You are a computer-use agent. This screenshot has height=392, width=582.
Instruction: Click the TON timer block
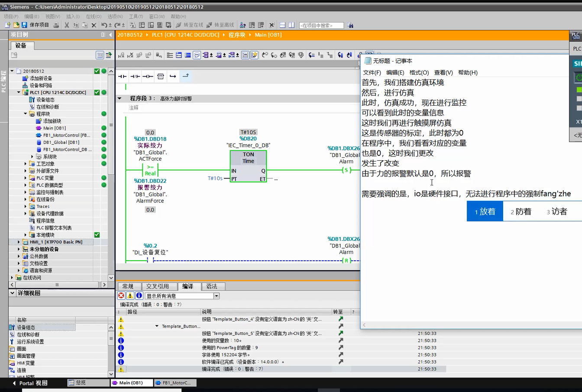[x=248, y=166]
